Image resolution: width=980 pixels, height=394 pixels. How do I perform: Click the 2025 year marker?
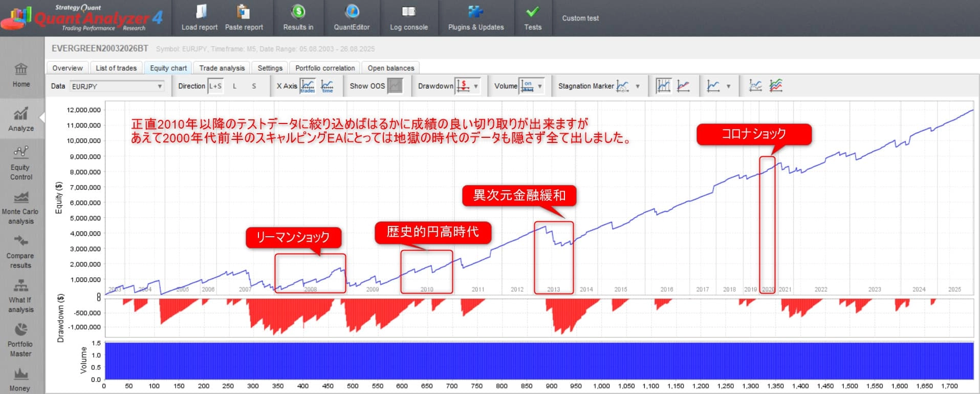click(x=954, y=289)
